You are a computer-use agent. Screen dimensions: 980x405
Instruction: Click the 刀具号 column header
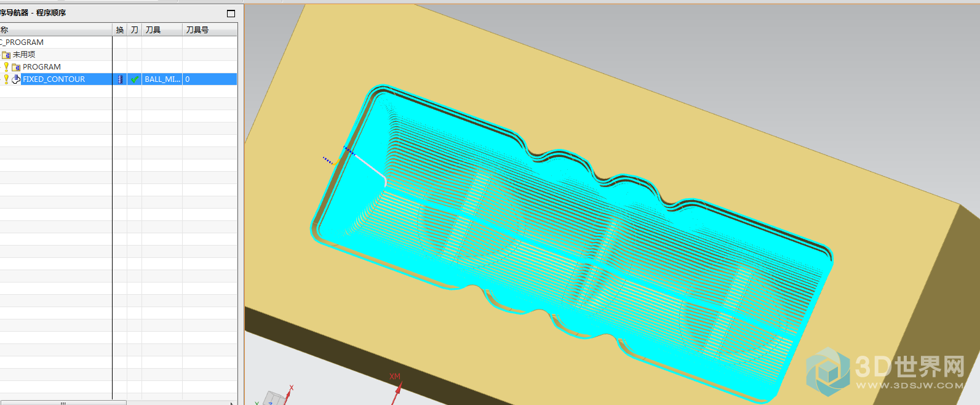(210, 30)
